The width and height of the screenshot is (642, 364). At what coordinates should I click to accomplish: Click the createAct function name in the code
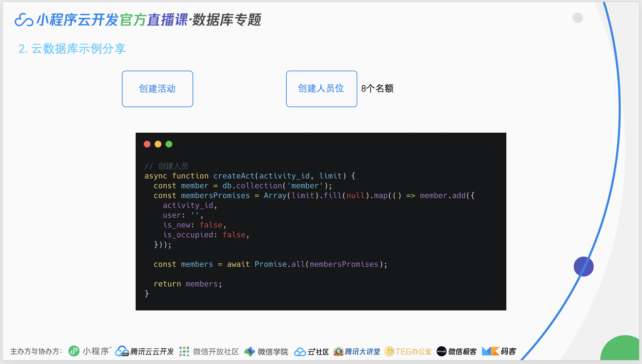(x=234, y=176)
